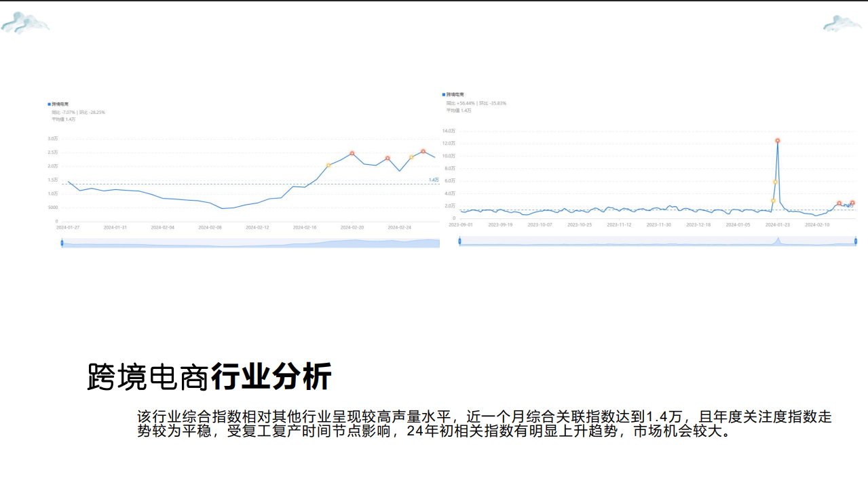Click first yellow marker at 2.0万 in left chart
868x489 pixels.
pos(328,165)
